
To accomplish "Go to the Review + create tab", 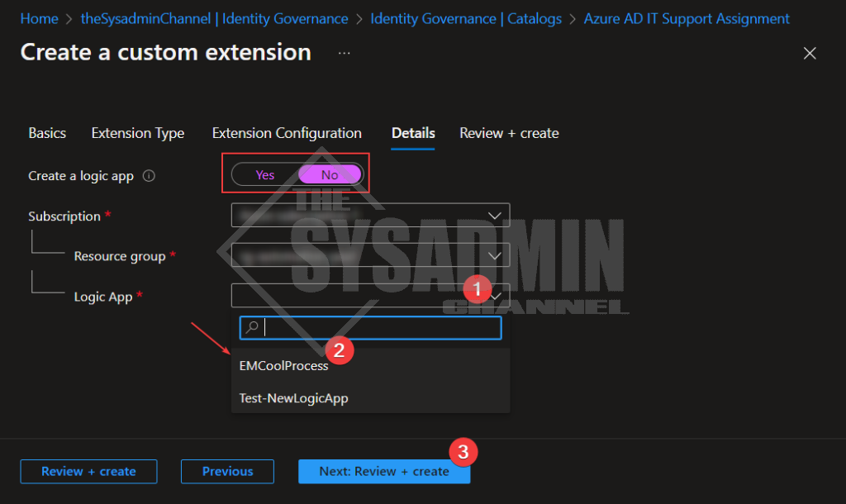I will point(509,133).
